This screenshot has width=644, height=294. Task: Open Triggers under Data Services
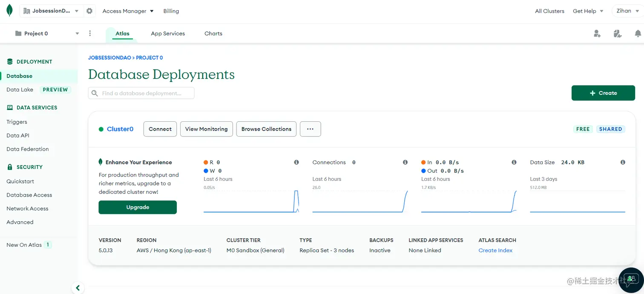17,122
